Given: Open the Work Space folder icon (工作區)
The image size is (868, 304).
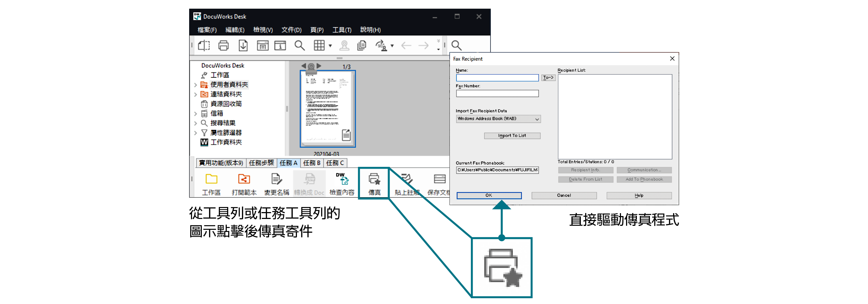Looking at the screenshot, I should click(x=211, y=179).
